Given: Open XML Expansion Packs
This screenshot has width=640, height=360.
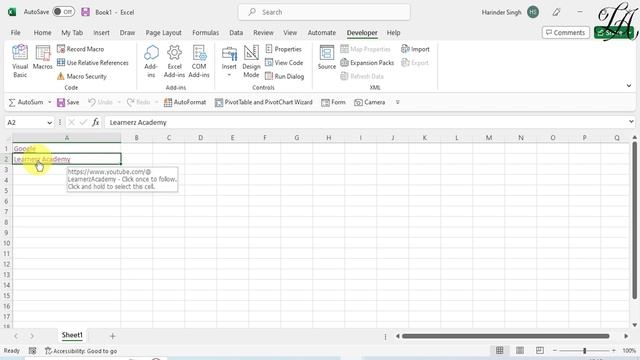Looking at the screenshot, I should point(367,62).
